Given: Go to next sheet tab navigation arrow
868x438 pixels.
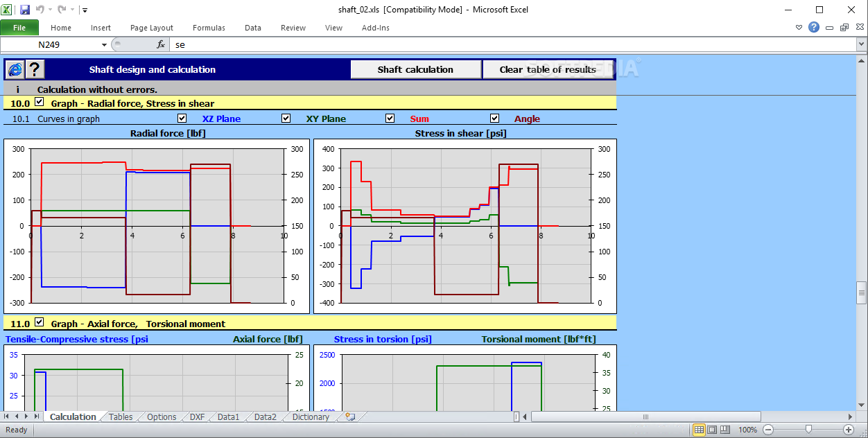Looking at the screenshot, I should 27,417.
